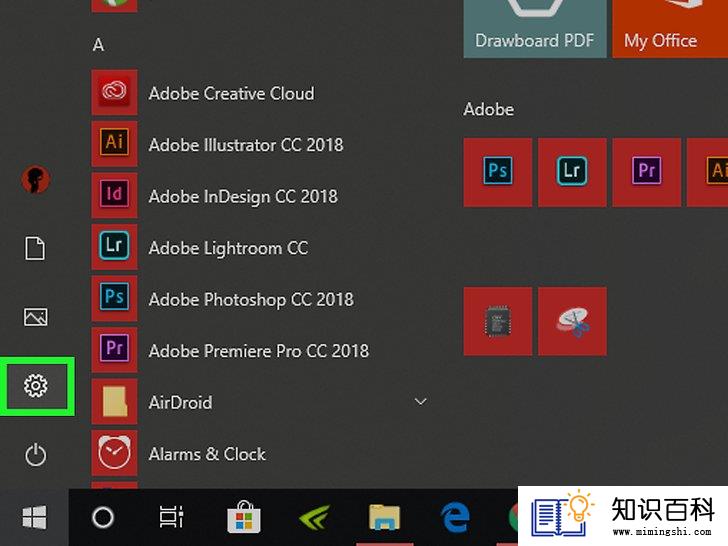This screenshot has height=546, width=728.
Task: Launch Adobe Premiere Pro CC 2018 icon
Action: pos(114,350)
